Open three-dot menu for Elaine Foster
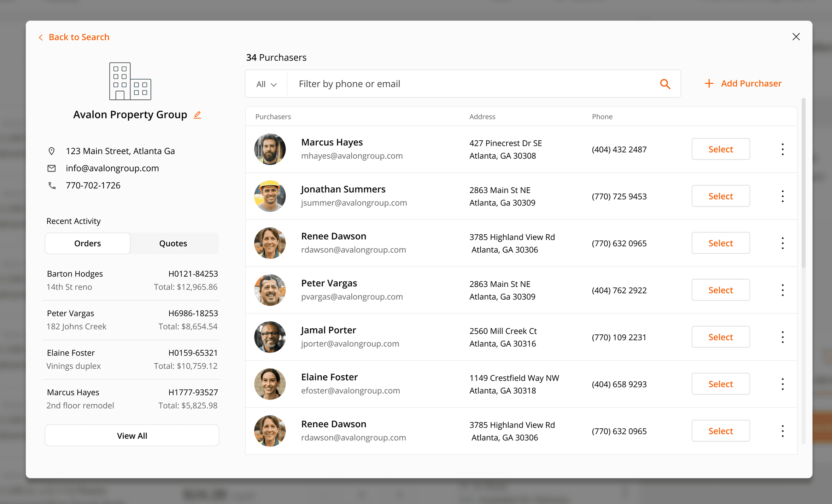832x504 pixels. click(783, 384)
